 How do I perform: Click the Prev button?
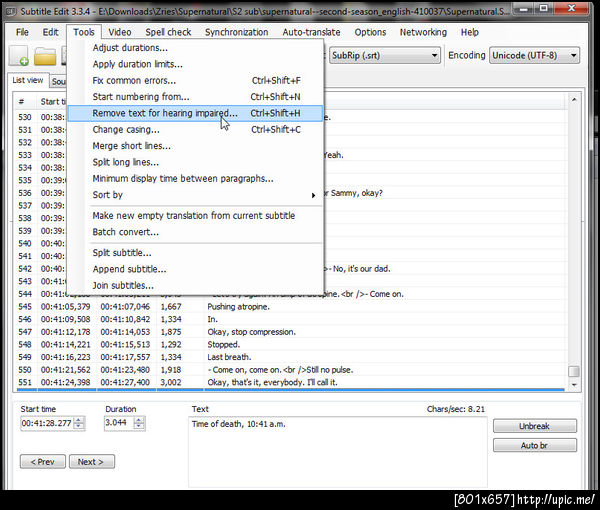pyautogui.click(x=42, y=462)
